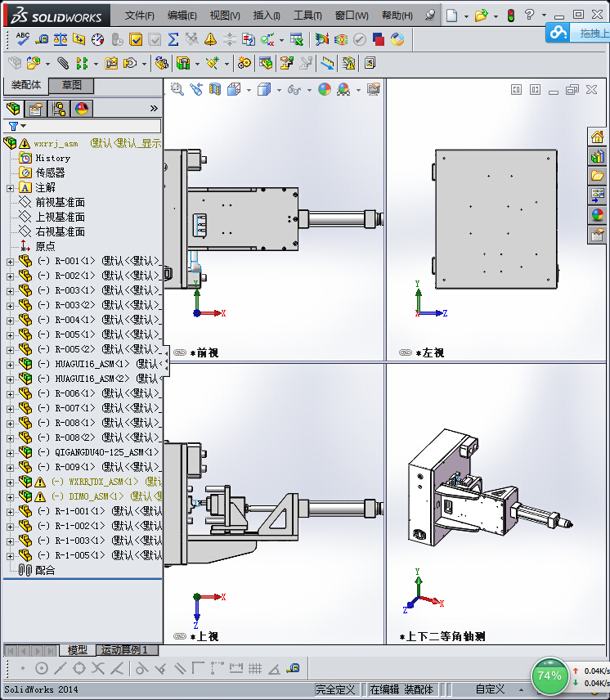This screenshot has height=700, width=610.
Task: Open the yellow warning cone check tool
Action: 210,40
